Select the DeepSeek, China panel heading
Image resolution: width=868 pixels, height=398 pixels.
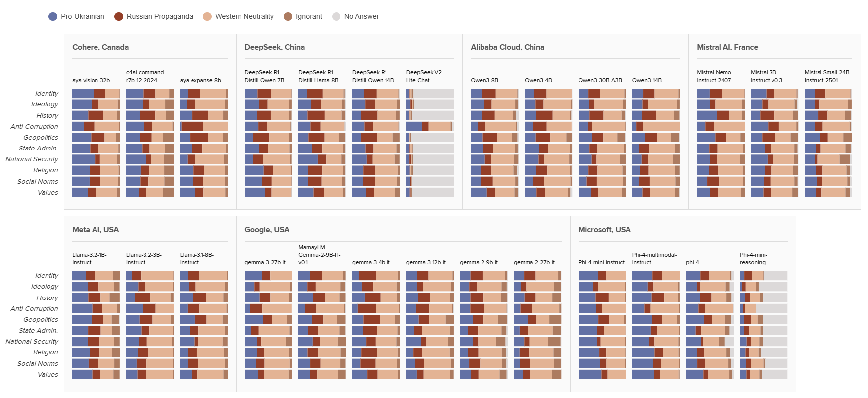(x=275, y=47)
